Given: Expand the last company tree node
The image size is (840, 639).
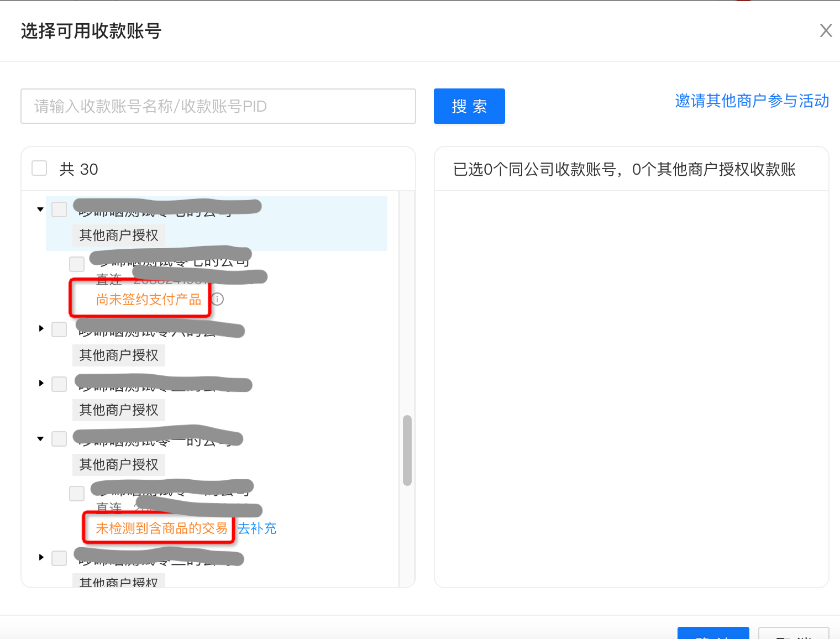Looking at the screenshot, I should click(41, 558).
